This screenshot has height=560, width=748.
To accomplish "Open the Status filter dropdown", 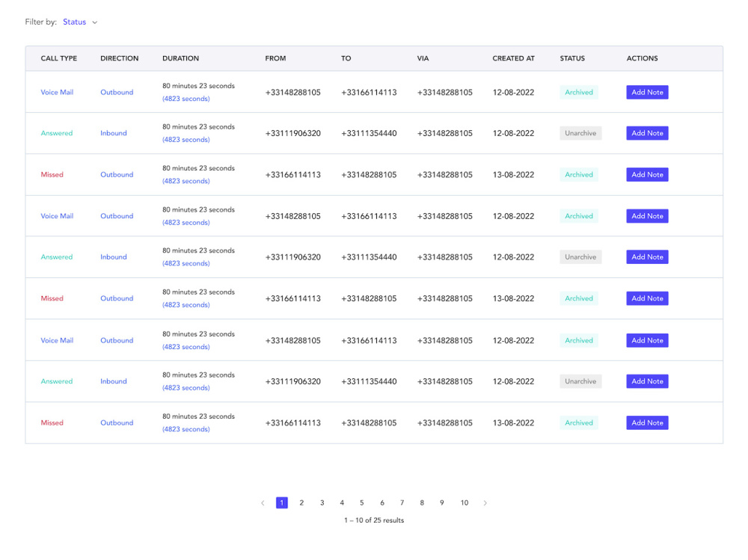I will coord(80,22).
